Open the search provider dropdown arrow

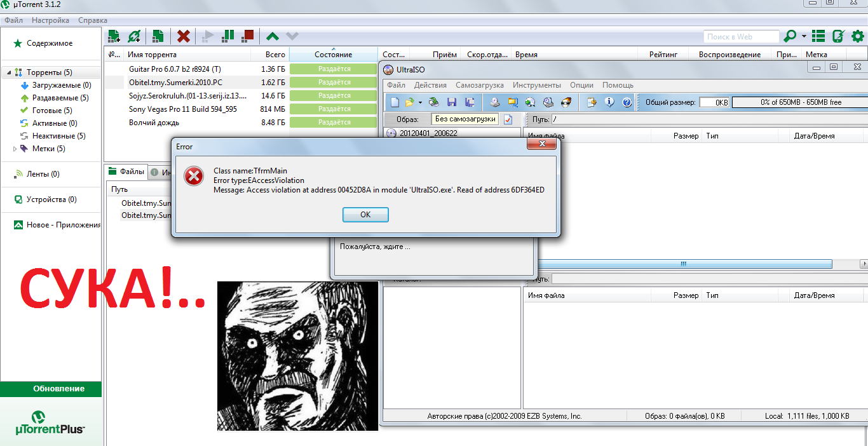tap(804, 36)
